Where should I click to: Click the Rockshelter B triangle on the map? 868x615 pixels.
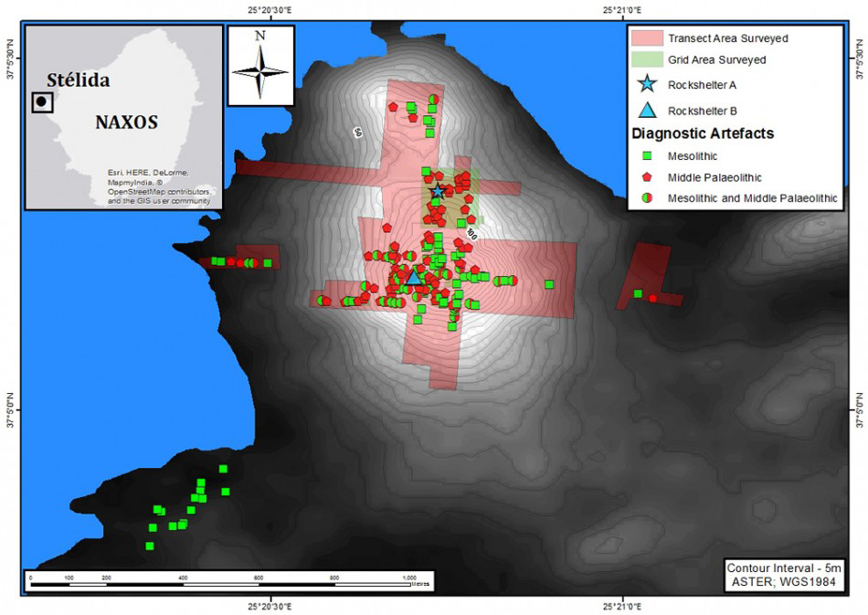414,277
